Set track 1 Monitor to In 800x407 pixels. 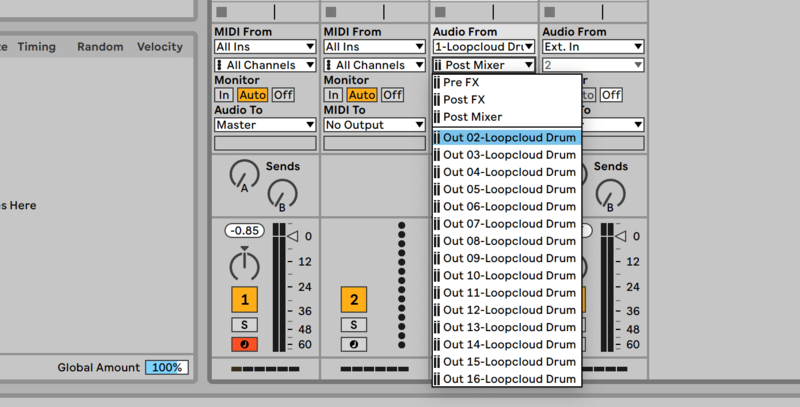click(224, 95)
